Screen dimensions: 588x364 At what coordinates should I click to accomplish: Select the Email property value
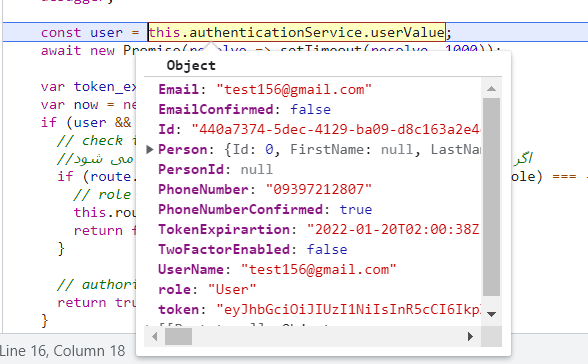click(294, 90)
